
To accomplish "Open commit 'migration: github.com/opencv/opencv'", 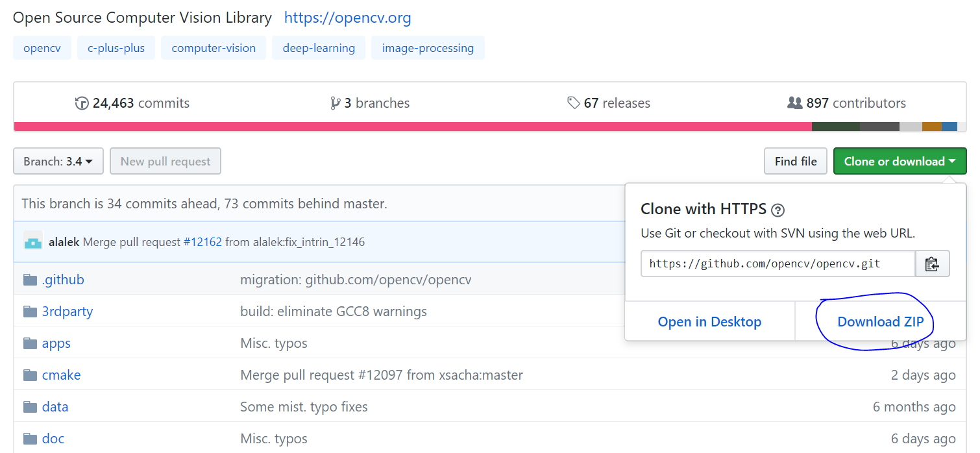I will click(356, 280).
